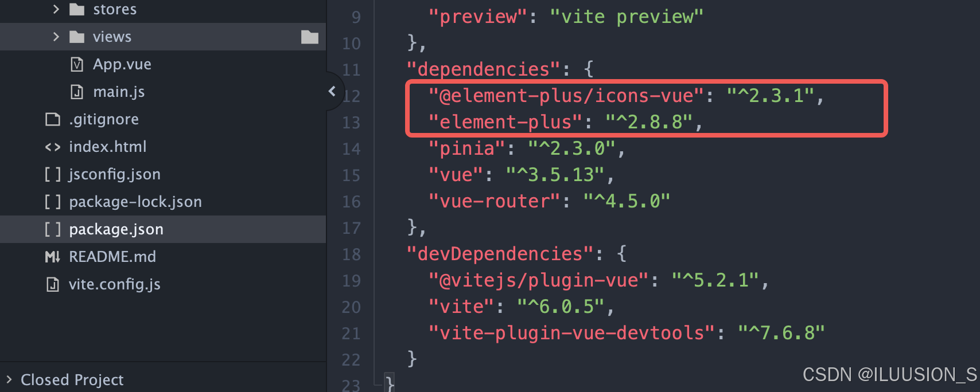This screenshot has height=392, width=980.
Task: Click the README.md markdown icon
Action: point(53,257)
